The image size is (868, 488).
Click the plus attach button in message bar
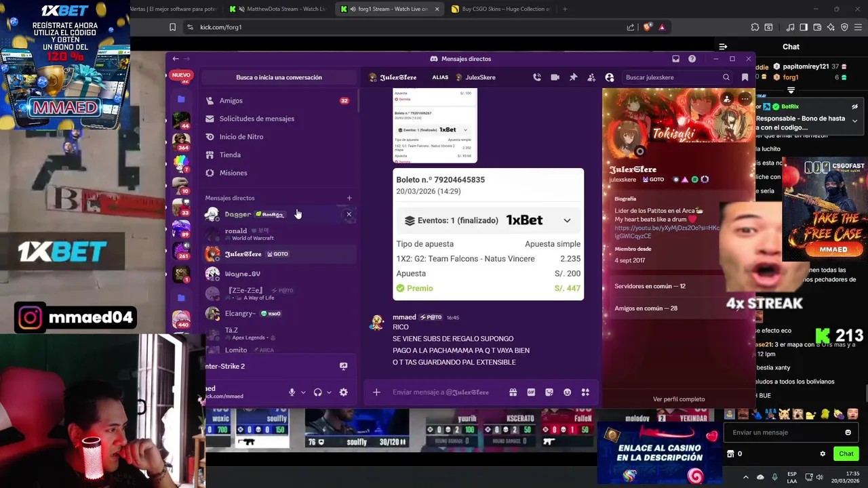pyautogui.click(x=376, y=392)
